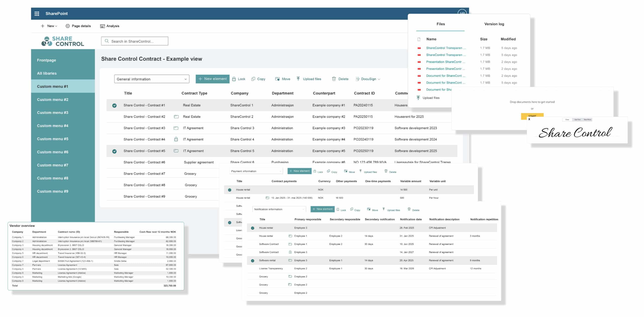Open the Payment information dropdown
This screenshot has width=644, height=317.
(x=256, y=171)
